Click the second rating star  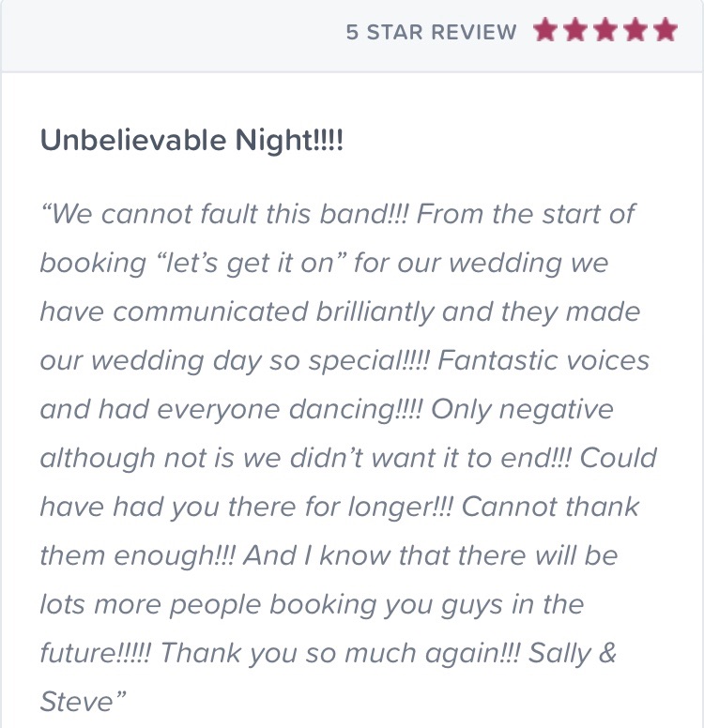pos(575,30)
